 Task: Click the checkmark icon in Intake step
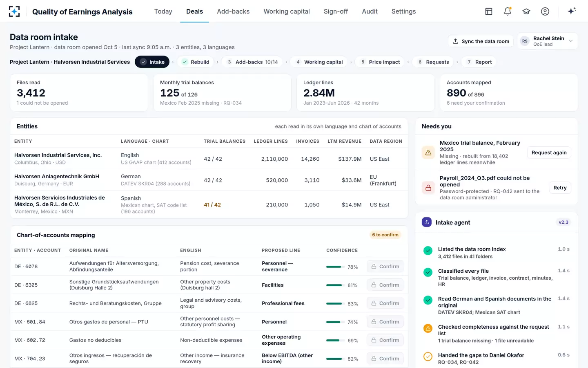tap(143, 62)
